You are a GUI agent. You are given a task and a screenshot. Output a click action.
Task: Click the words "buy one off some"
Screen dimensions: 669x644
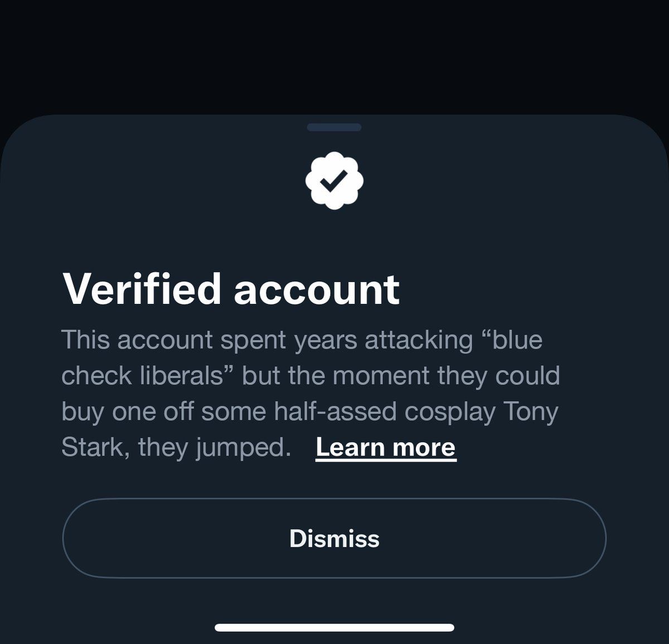tap(165, 411)
